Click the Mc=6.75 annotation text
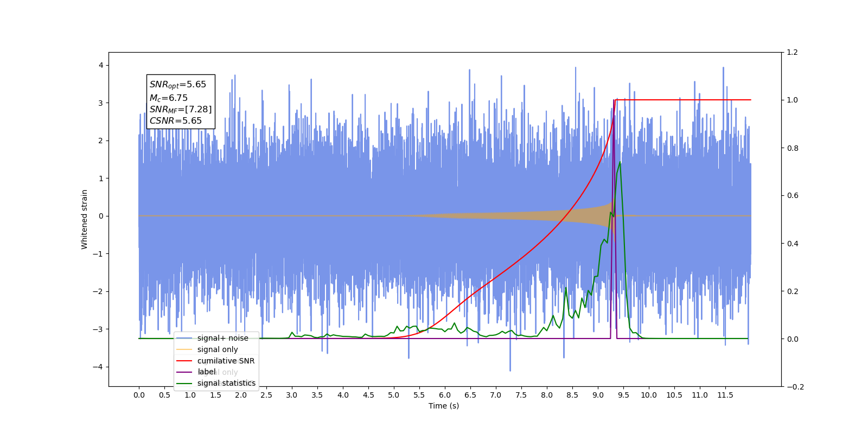The image size is (868, 434). [169, 98]
